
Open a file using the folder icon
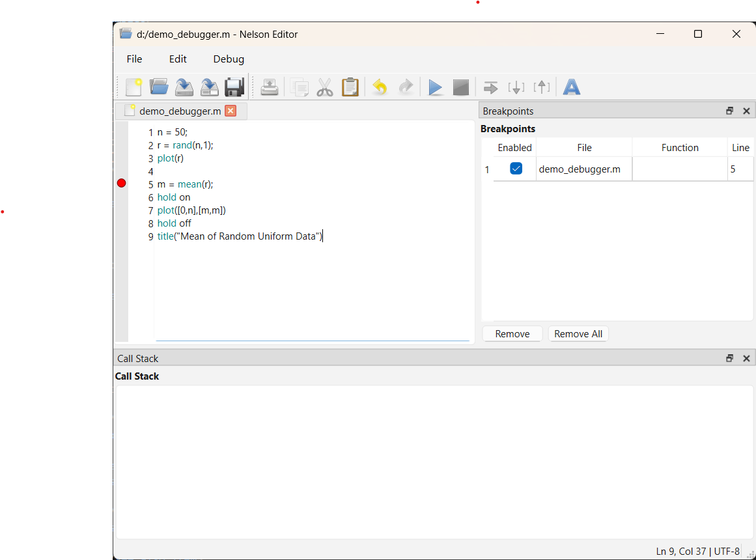pos(159,87)
